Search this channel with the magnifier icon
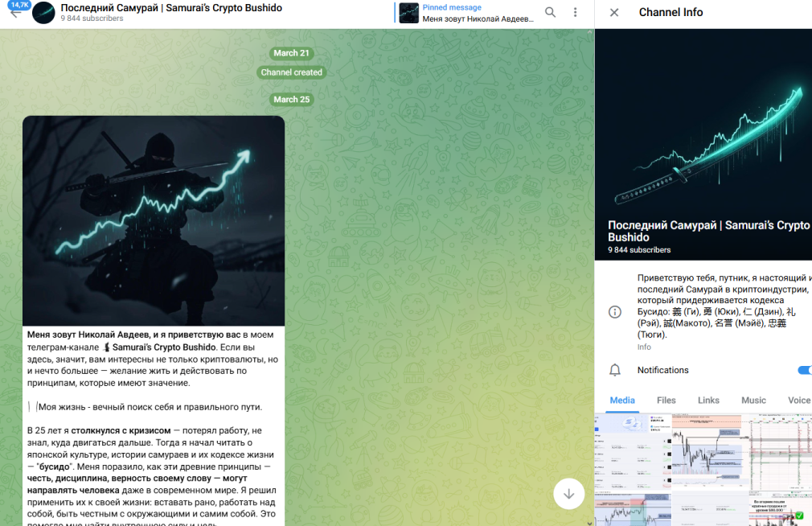This screenshot has width=812, height=526. click(551, 12)
